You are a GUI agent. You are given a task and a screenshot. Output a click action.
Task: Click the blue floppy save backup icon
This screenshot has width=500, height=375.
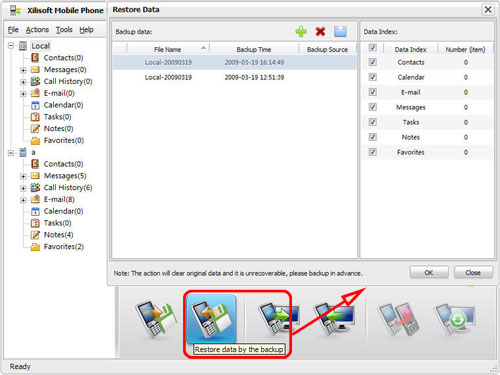[340, 32]
